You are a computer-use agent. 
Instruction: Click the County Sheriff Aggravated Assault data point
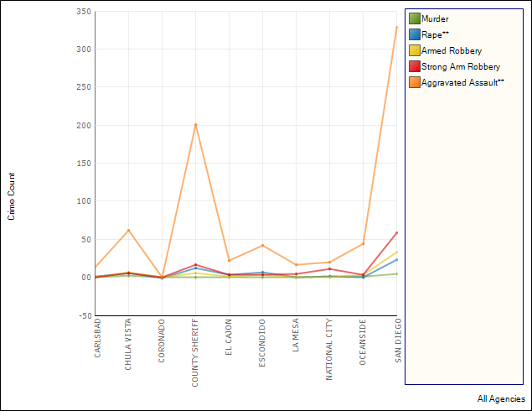click(x=196, y=125)
